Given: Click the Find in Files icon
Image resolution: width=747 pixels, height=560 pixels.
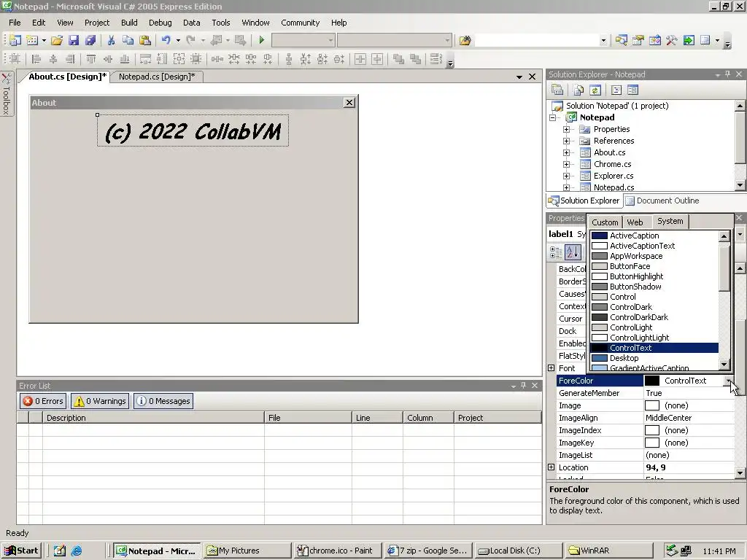Looking at the screenshot, I should click(x=465, y=41).
